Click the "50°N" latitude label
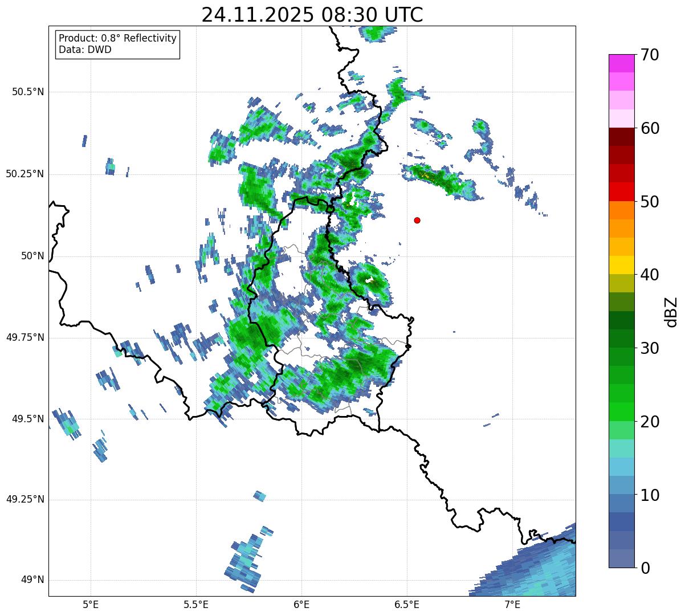The width and height of the screenshot is (685, 616). (x=32, y=256)
